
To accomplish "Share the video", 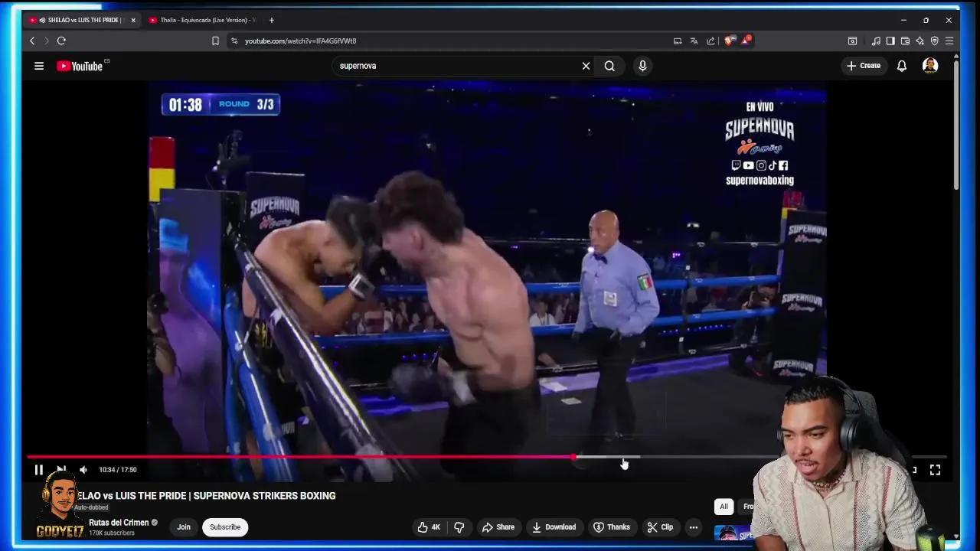I will point(498,527).
